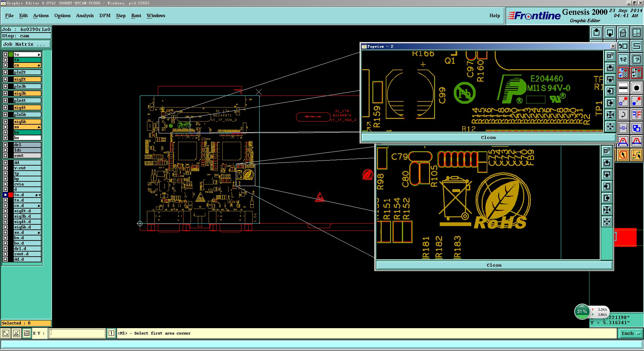Image resolution: width=644 pixels, height=351 pixels.
Task: Click pan down icon in Popview 2
Action: coord(610,80)
